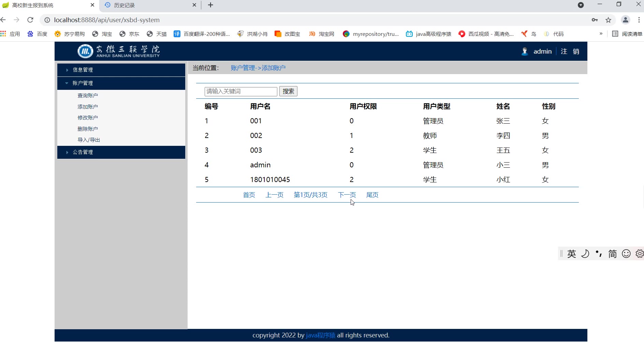Open the Chrome profile avatar icon

(x=625, y=20)
